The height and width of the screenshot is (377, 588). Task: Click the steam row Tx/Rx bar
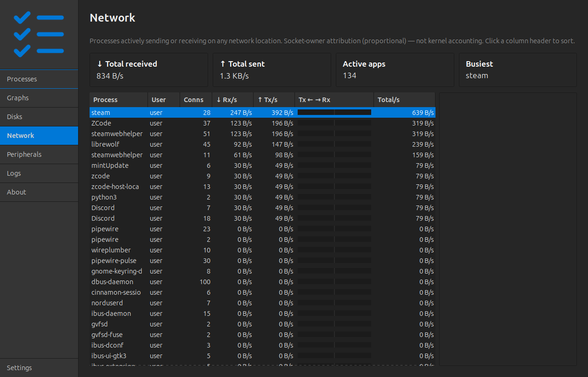(x=334, y=112)
